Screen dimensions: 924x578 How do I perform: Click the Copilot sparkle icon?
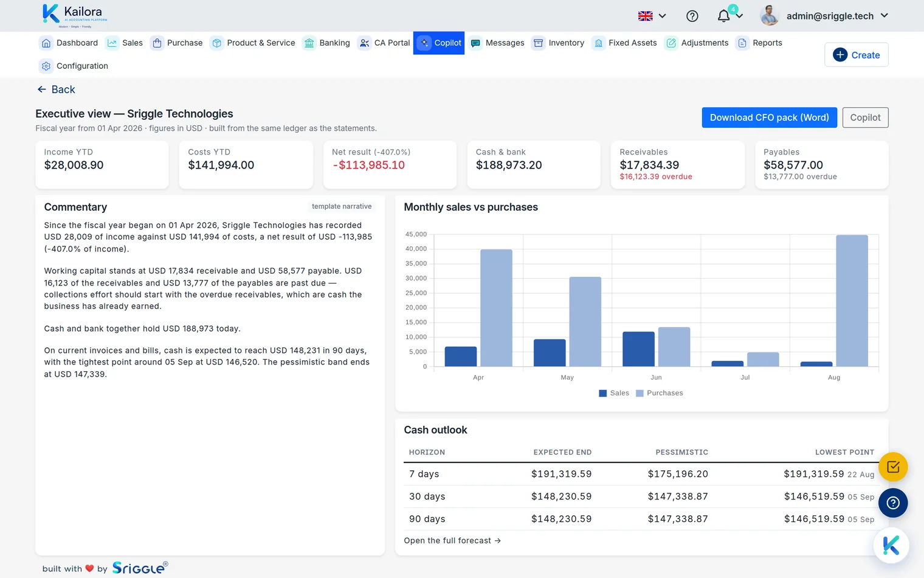424,43
